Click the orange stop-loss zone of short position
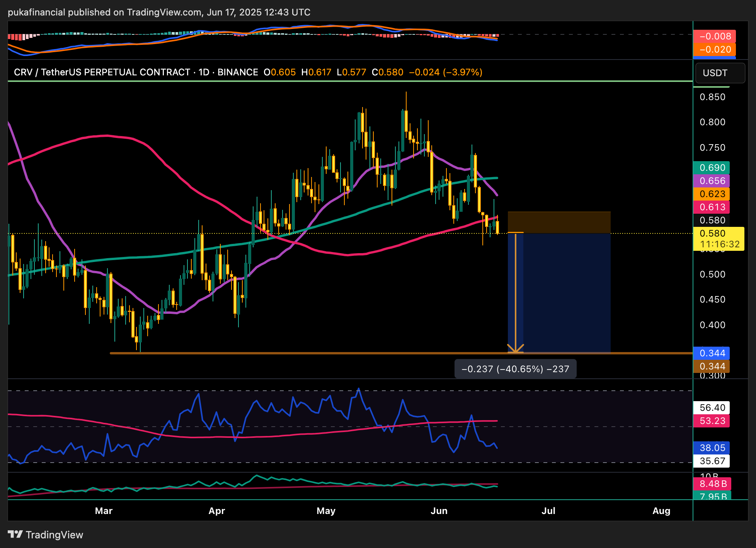The width and height of the screenshot is (756, 548). (559, 222)
